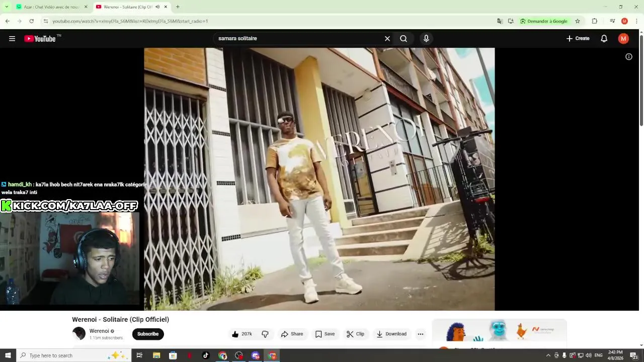Open the tab search dropdown arrow
Image resolution: width=644 pixels, height=362 pixels.
[7, 7]
